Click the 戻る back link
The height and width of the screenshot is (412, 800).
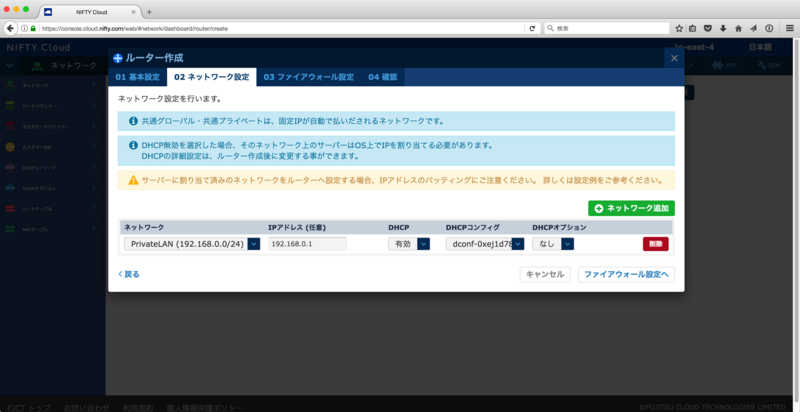coord(129,274)
